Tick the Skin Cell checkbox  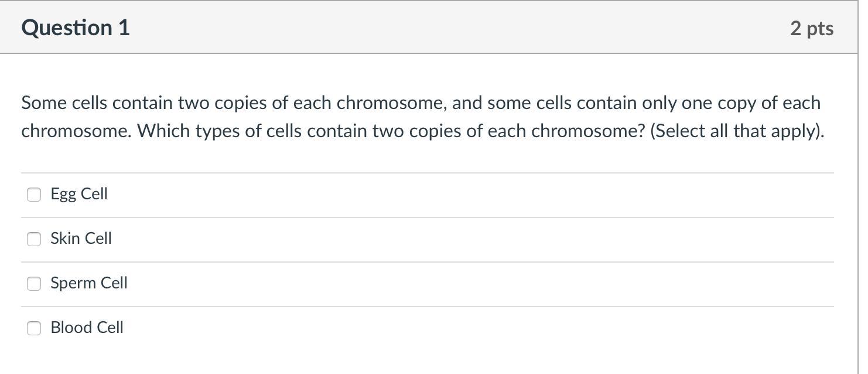coord(34,239)
